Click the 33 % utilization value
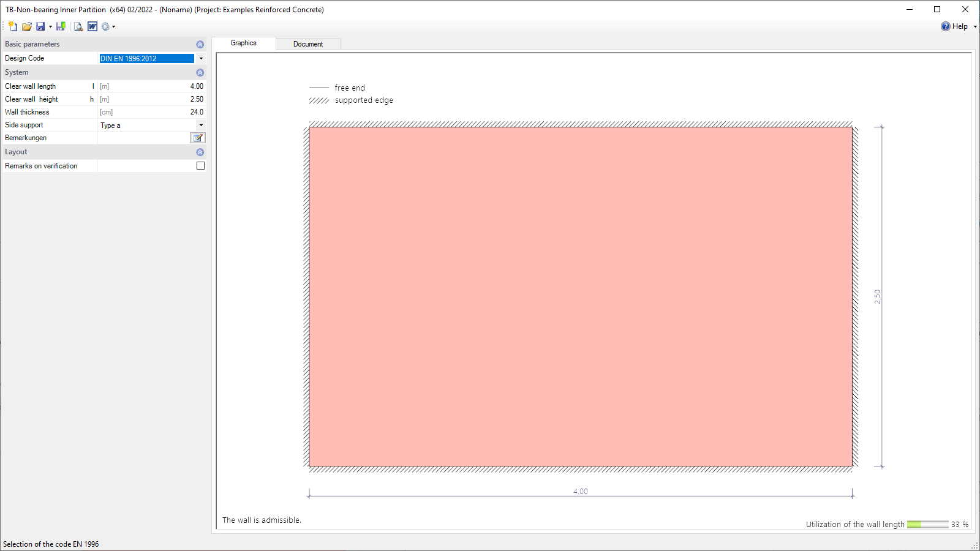This screenshot has width=980, height=551. [x=960, y=525]
